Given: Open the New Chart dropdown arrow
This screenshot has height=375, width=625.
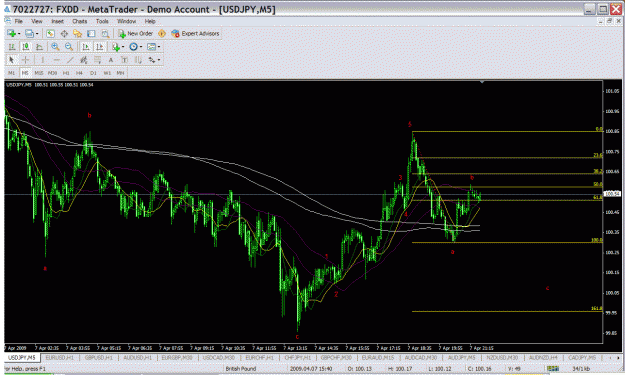Looking at the screenshot, I should click(x=19, y=34).
